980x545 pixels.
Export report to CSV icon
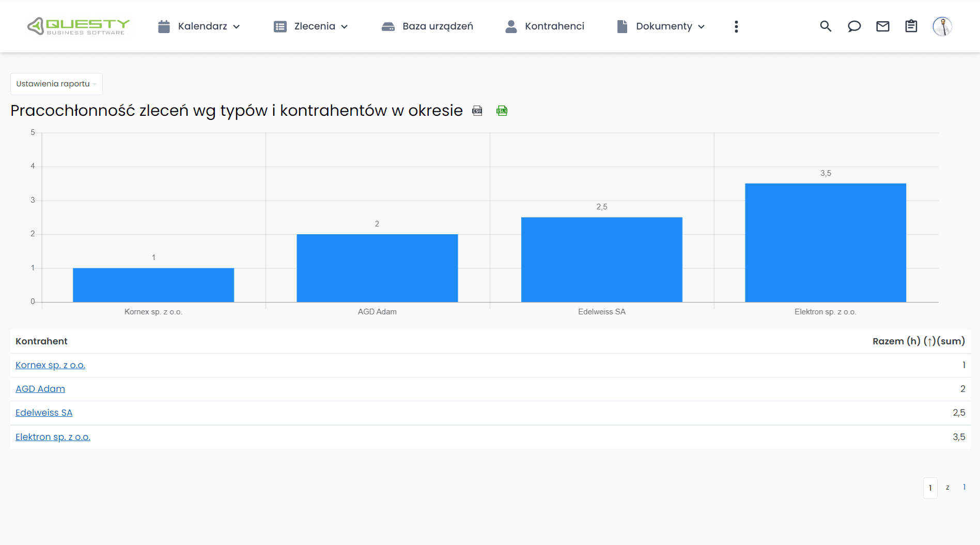point(477,111)
